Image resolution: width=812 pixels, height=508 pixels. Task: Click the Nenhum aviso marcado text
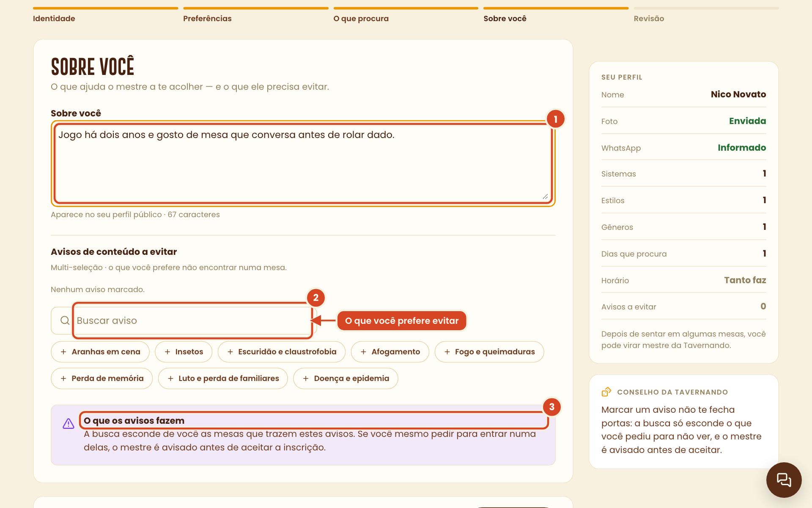click(98, 290)
